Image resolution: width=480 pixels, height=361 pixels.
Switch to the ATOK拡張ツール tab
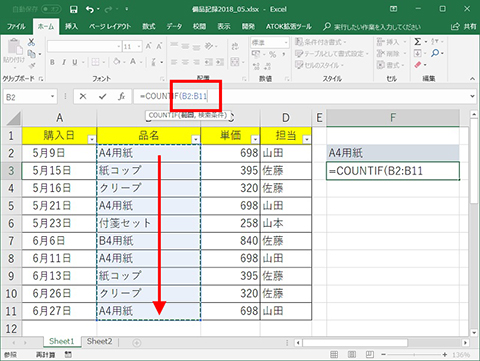click(289, 26)
